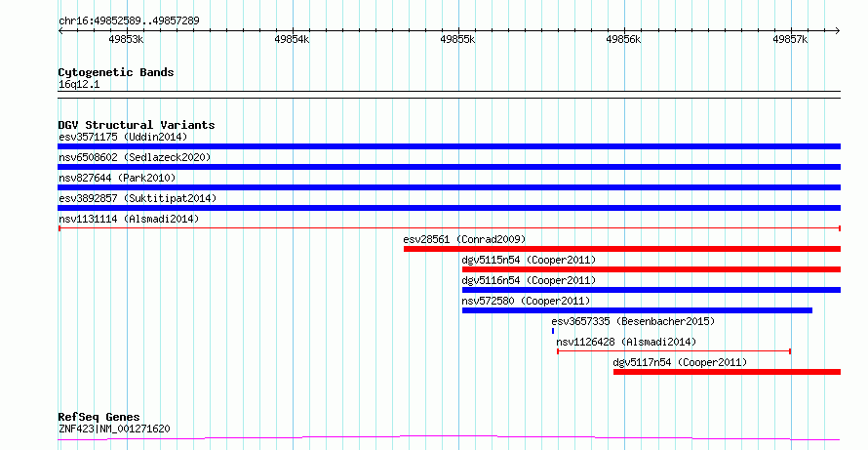Click the 49854k ruler tick label
Screen dimensions: 868x450
(x=293, y=39)
